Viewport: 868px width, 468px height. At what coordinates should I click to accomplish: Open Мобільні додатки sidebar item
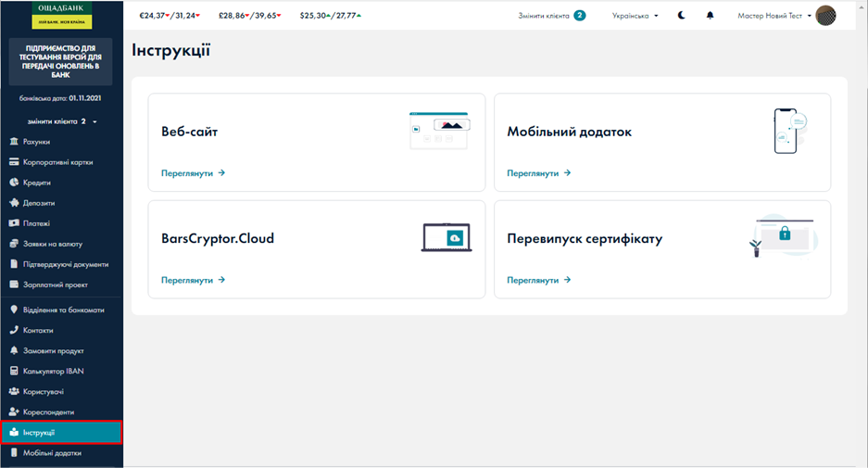(x=52, y=453)
